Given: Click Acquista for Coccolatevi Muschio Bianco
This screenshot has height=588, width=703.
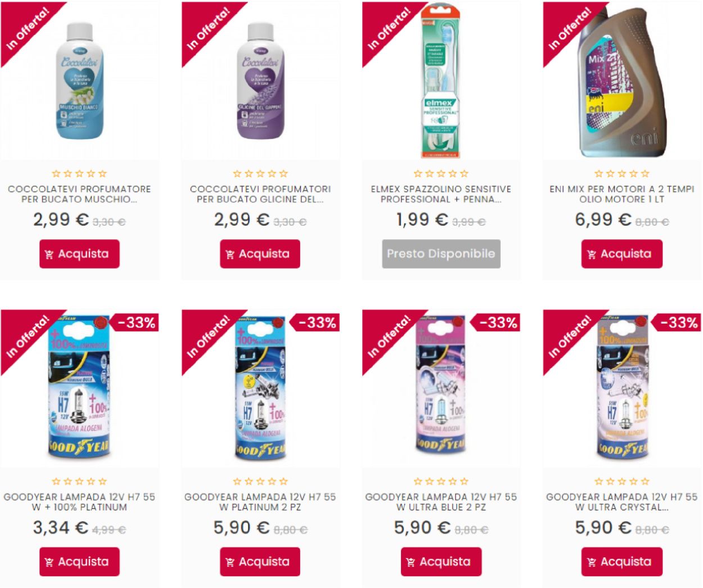Looking at the screenshot, I should point(79,254).
